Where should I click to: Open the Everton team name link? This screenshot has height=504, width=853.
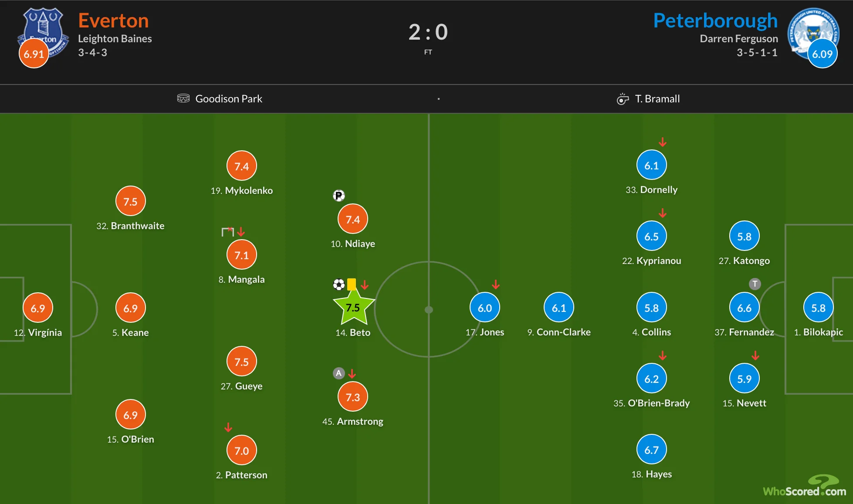point(113,20)
